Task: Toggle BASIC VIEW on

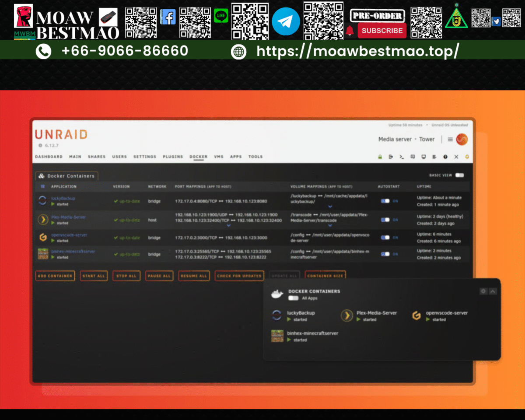Action: tap(459, 175)
